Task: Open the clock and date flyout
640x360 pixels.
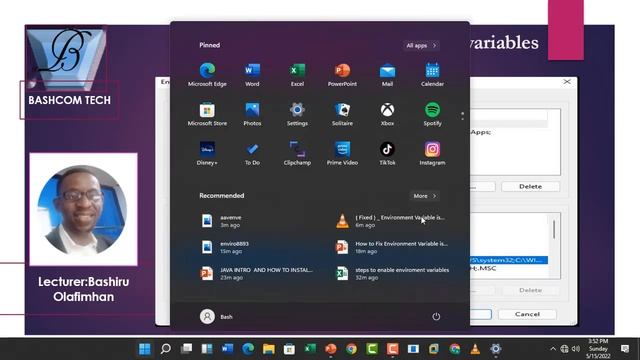Action: 598,349
